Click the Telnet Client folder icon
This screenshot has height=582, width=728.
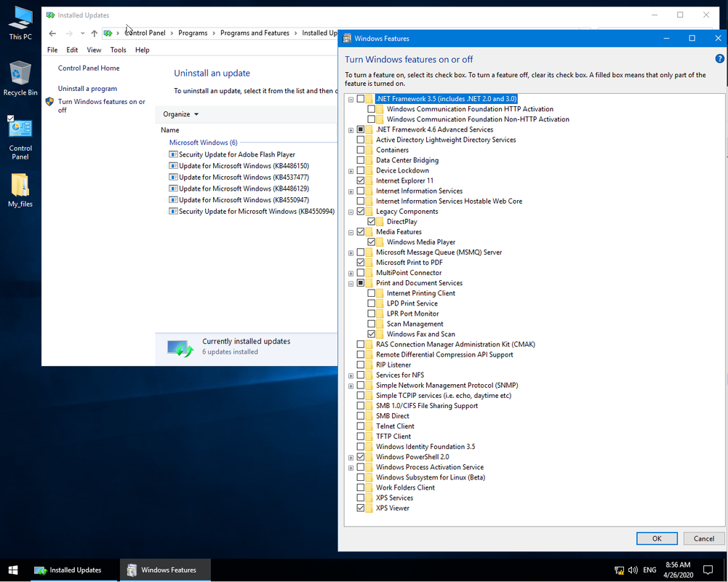(369, 426)
